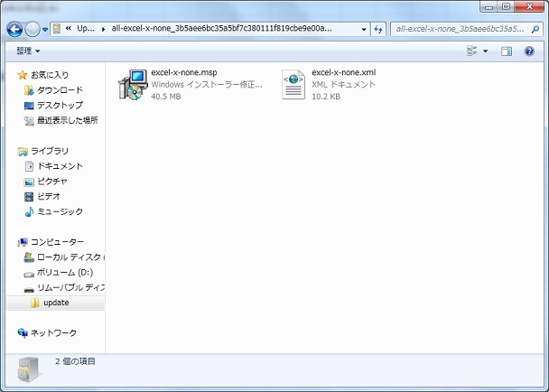Viewport: 549px width, 392px height.
Task: Click the 'Windows インストーラー修正...' type label
Action: (207, 84)
